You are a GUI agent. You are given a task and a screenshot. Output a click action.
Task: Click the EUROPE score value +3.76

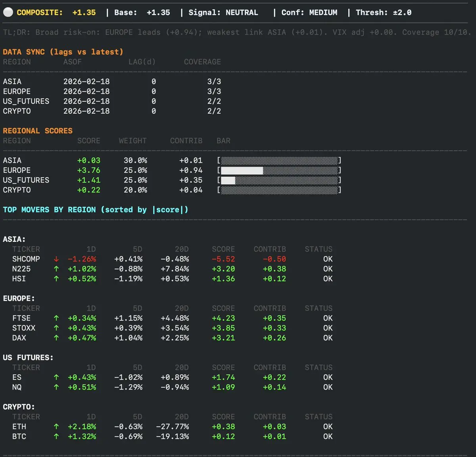88,170
